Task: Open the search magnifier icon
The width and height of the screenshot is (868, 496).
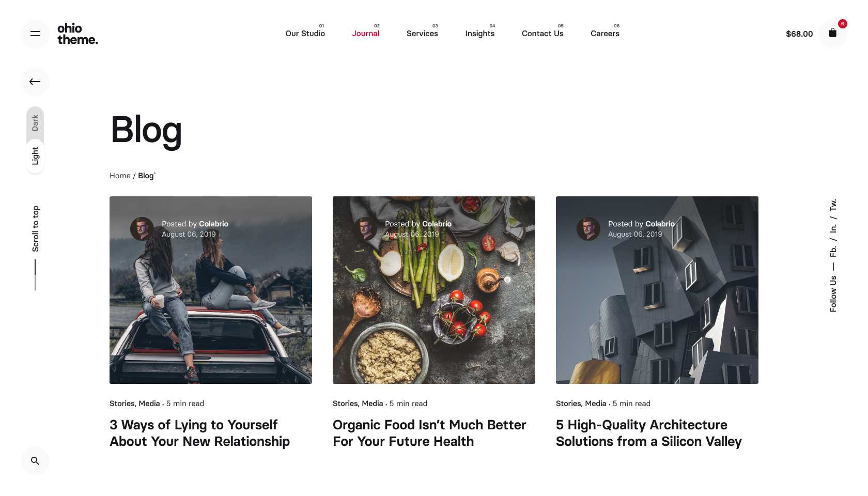Action: [x=35, y=460]
